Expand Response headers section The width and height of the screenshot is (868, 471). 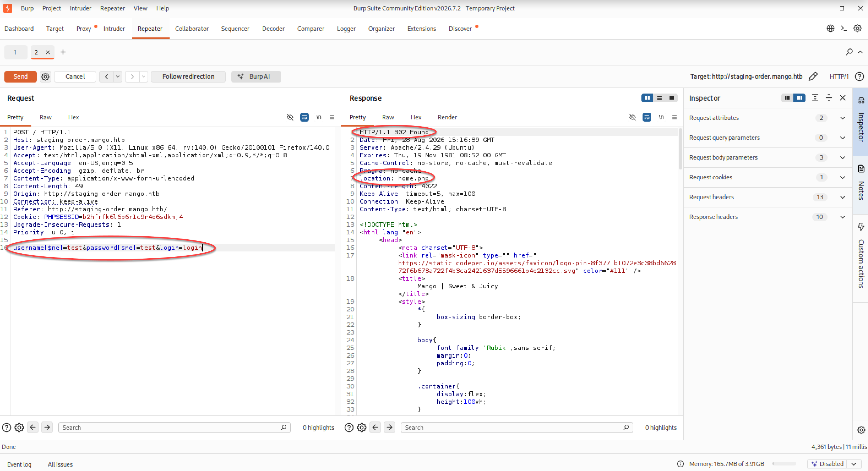pos(842,217)
